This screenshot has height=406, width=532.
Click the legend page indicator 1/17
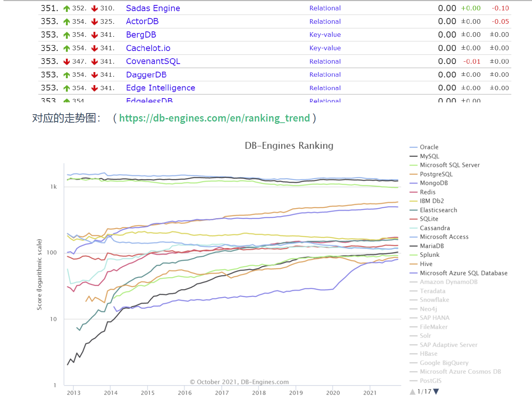[424, 391]
